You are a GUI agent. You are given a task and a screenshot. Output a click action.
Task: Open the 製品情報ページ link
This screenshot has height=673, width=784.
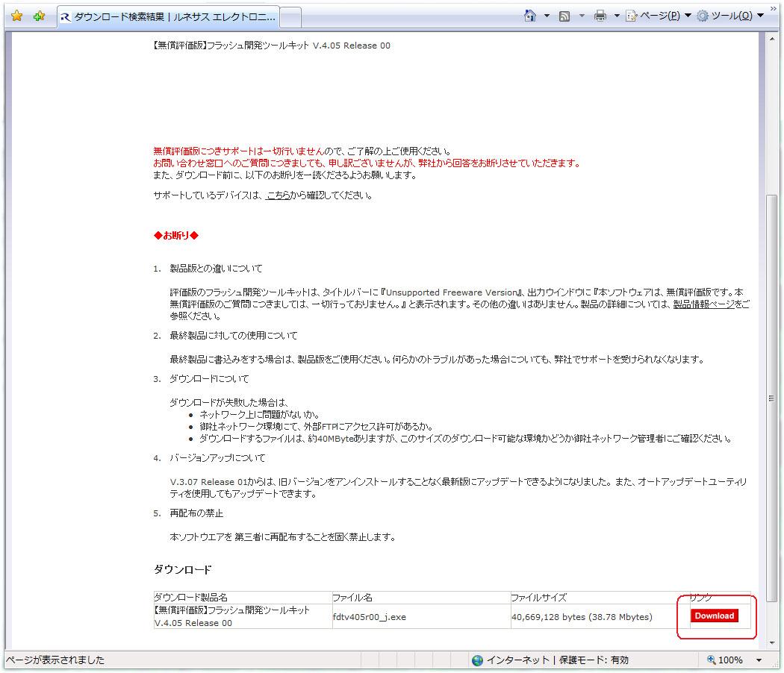click(x=703, y=304)
